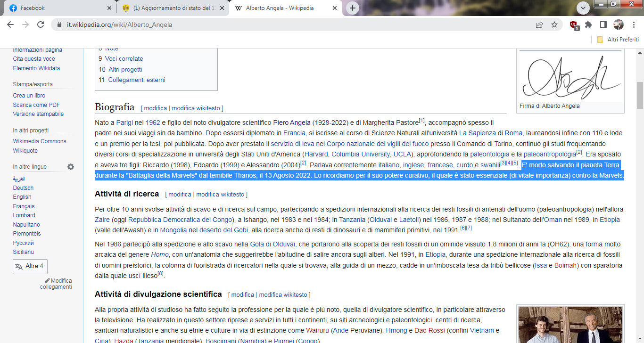Switch to Aggiornamento di stato tab

coord(171,8)
